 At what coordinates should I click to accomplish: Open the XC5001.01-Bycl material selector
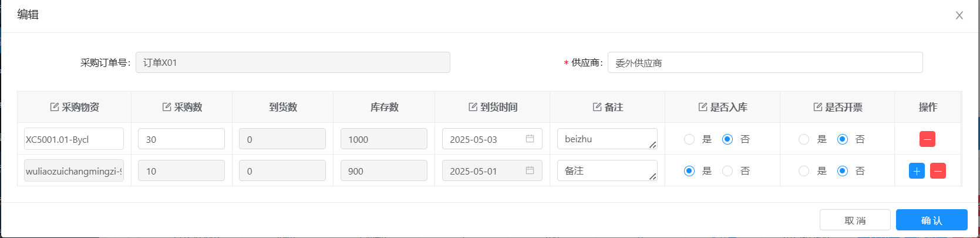click(74, 139)
